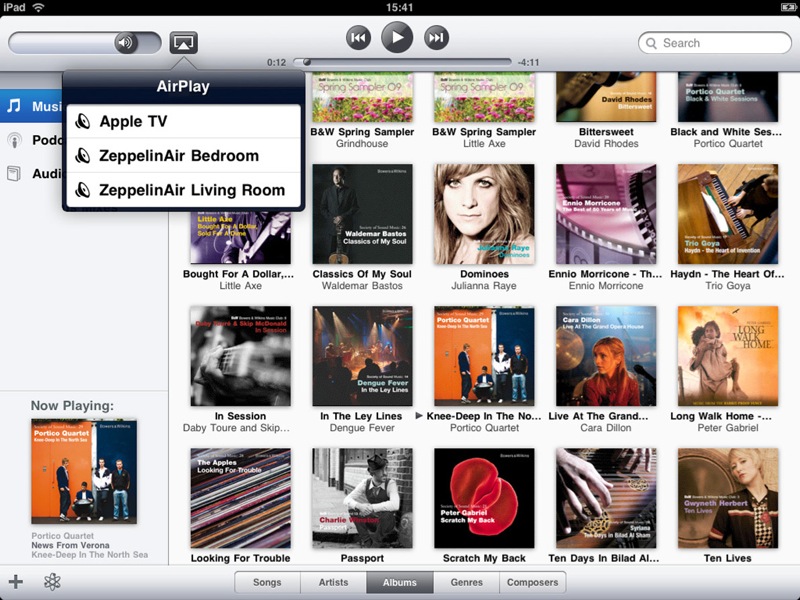Select ZeppelinAir Bedroom speaker
The image size is (800, 600).
[184, 156]
